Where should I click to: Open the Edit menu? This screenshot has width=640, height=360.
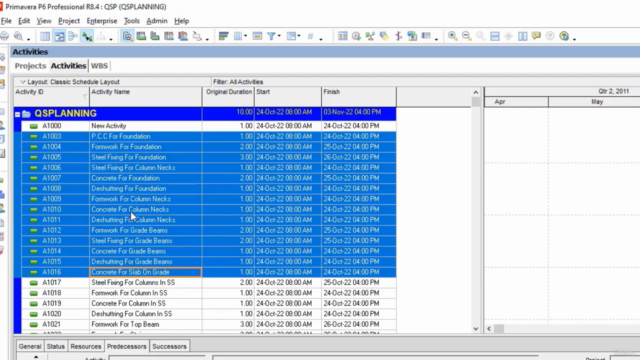tap(24, 21)
